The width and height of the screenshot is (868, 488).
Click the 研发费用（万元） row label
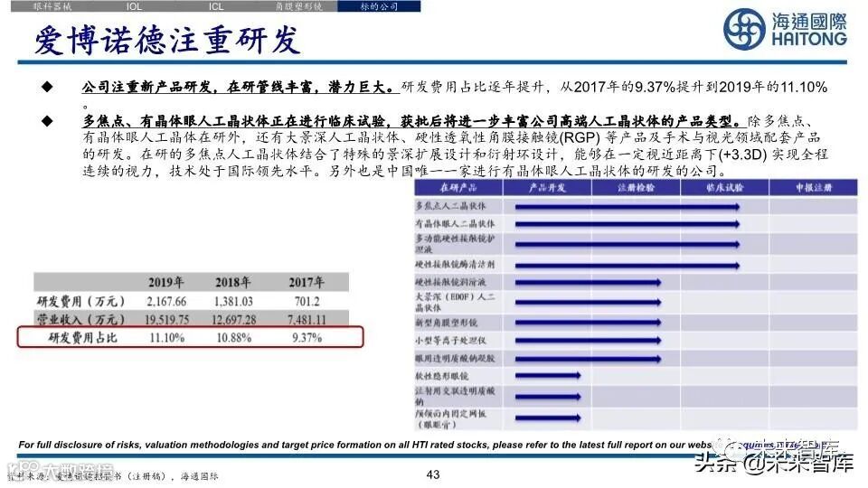pos(80,302)
